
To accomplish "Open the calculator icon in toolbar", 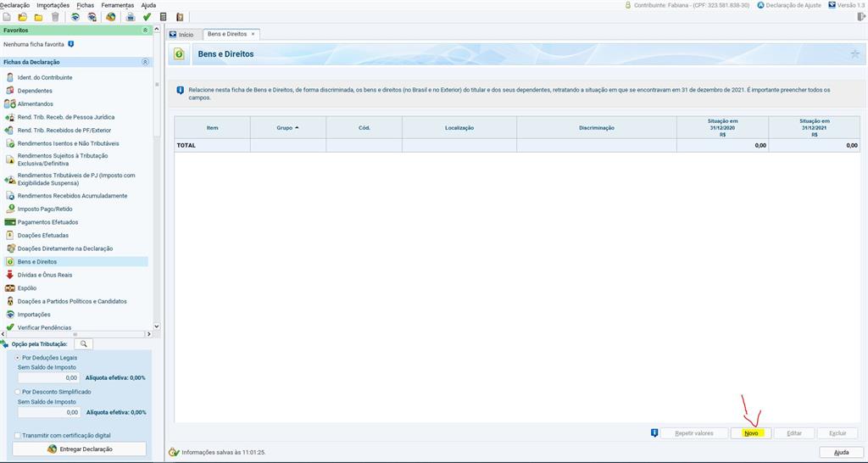I will (163, 17).
